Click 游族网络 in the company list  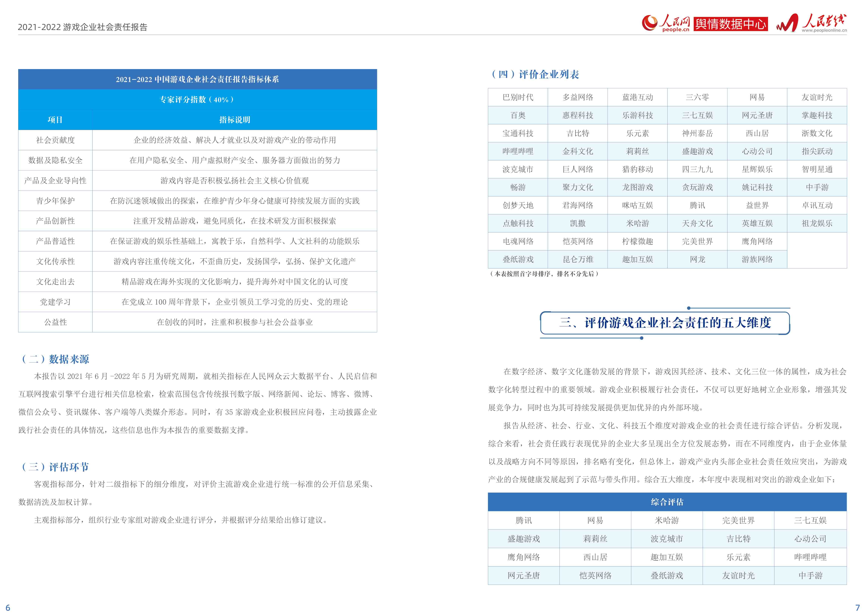[x=757, y=259]
